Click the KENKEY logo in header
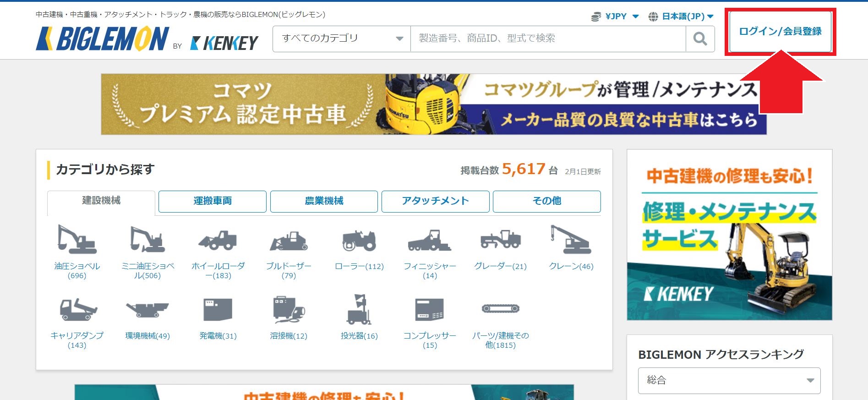Viewport: 868px width, 400px height. (224, 44)
